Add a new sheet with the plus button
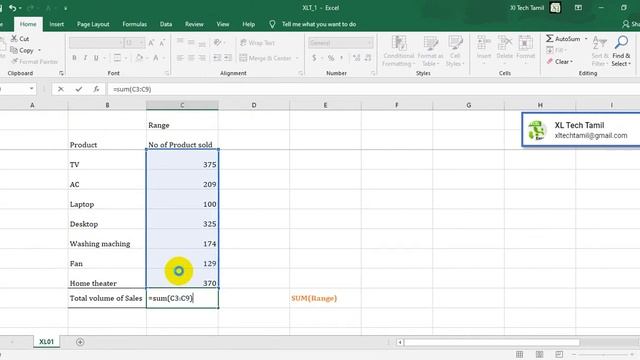This screenshot has width=640, height=360. click(80, 342)
